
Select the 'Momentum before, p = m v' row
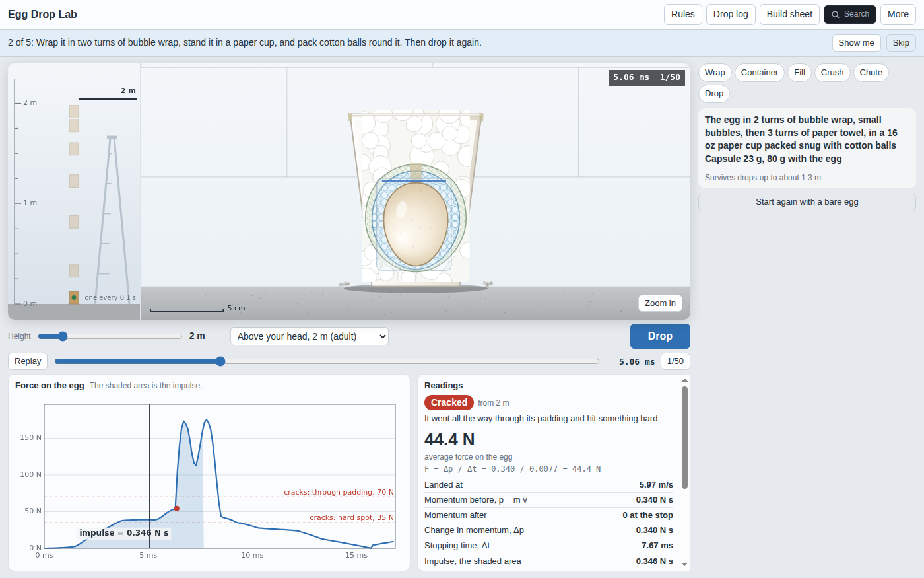pyautogui.click(x=548, y=500)
